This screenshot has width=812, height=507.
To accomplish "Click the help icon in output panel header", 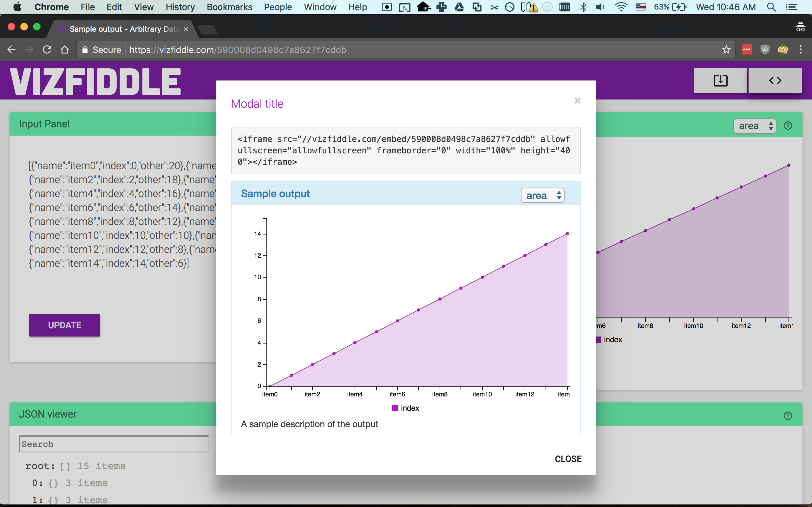I will (788, 126).
